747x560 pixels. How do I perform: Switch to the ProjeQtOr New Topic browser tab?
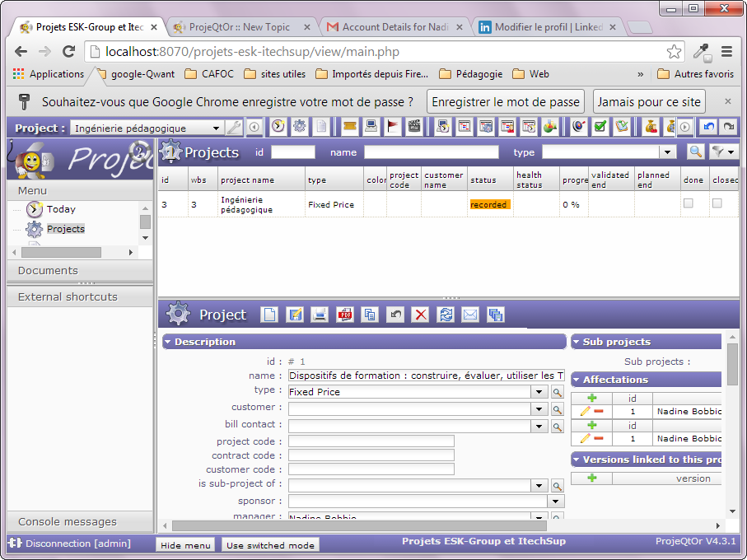click(x=239, y=27)
